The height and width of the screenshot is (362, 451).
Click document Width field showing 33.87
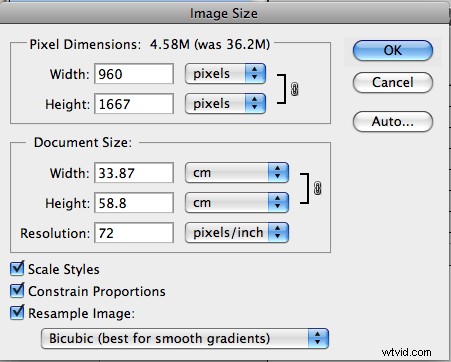134,173
